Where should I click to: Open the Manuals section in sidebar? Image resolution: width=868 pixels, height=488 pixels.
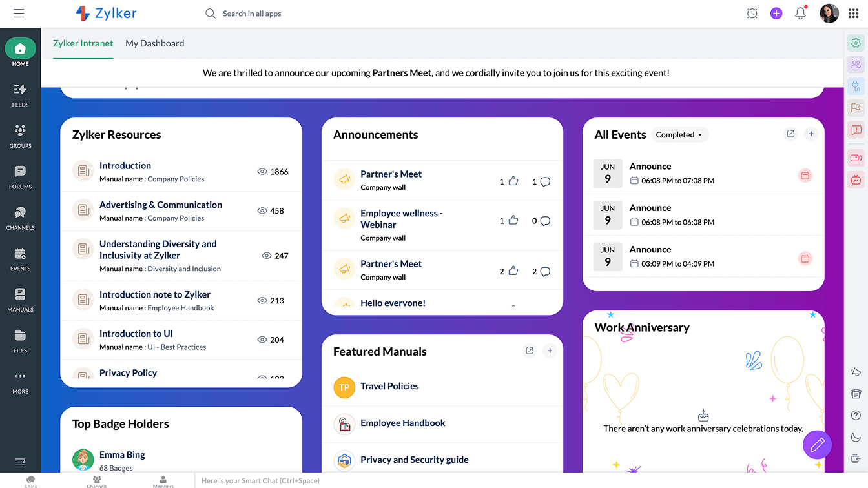pos(20,300)
